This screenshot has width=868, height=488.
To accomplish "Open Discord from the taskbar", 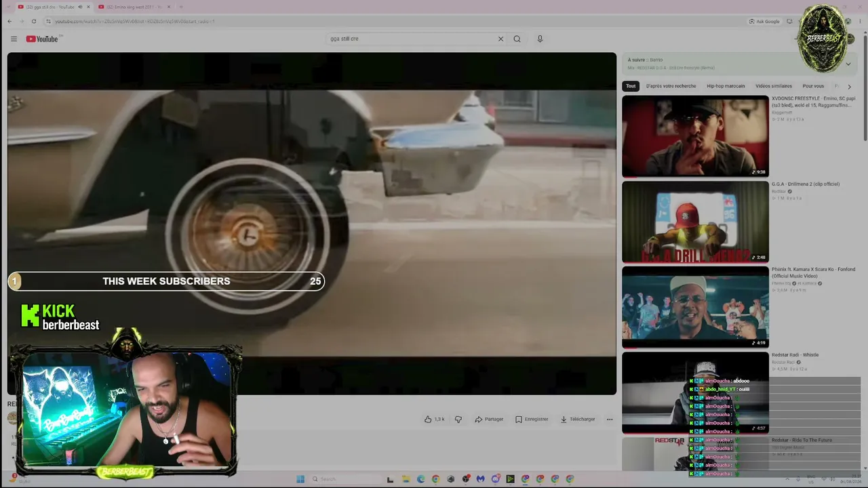I will (x=495, y=479).
